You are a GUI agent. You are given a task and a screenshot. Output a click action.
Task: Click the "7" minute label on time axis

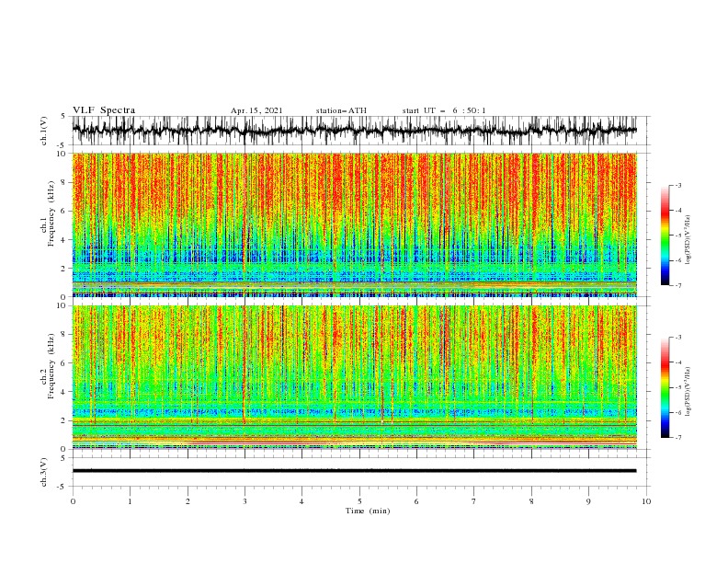coord(474,501)
